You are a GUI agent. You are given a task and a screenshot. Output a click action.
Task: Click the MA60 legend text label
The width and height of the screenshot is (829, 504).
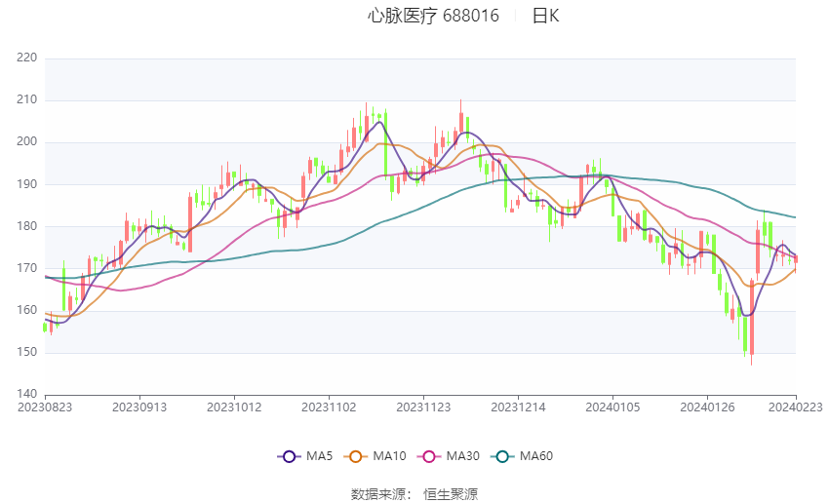536,456
